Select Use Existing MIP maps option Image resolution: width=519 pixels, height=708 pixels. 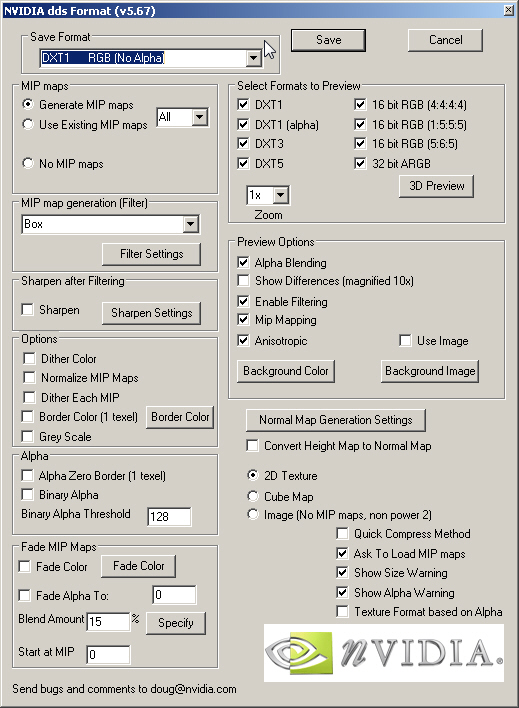[28, 124]
